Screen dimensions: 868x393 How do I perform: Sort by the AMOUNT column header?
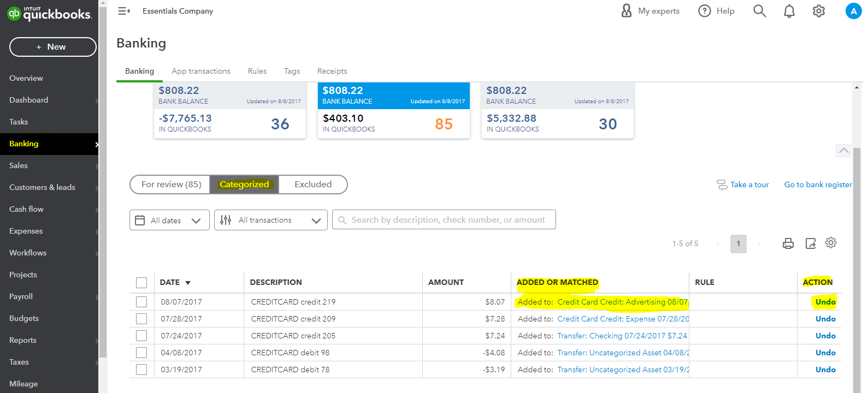click(446, 283)
